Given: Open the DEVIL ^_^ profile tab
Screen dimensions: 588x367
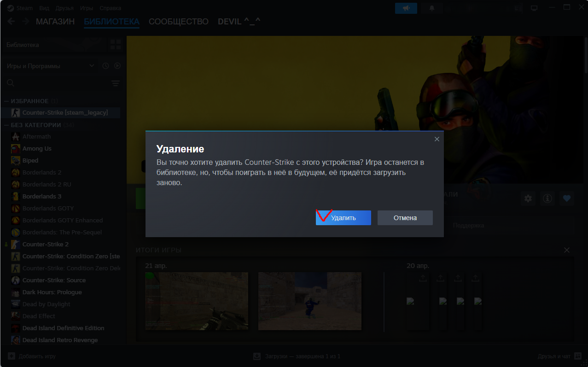Looking at the screenshot, I should (239, 22).
